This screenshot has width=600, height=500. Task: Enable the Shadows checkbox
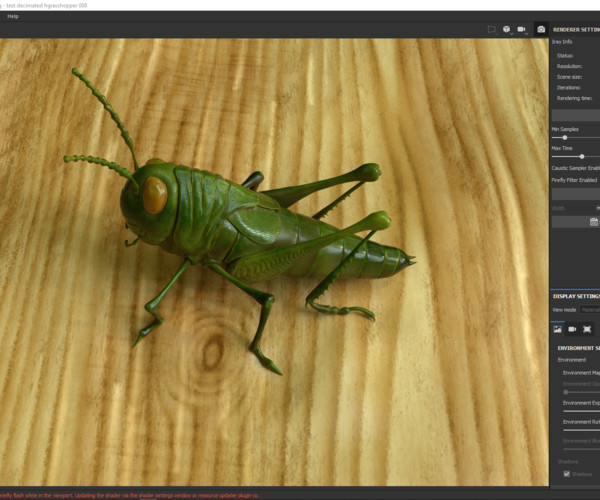567,474
